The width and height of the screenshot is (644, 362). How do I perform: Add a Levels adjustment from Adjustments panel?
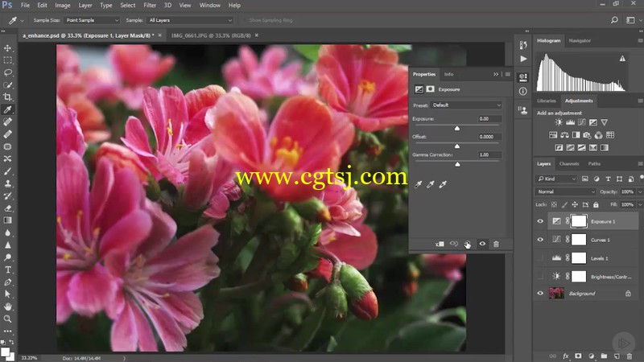(x=570, y=122)
